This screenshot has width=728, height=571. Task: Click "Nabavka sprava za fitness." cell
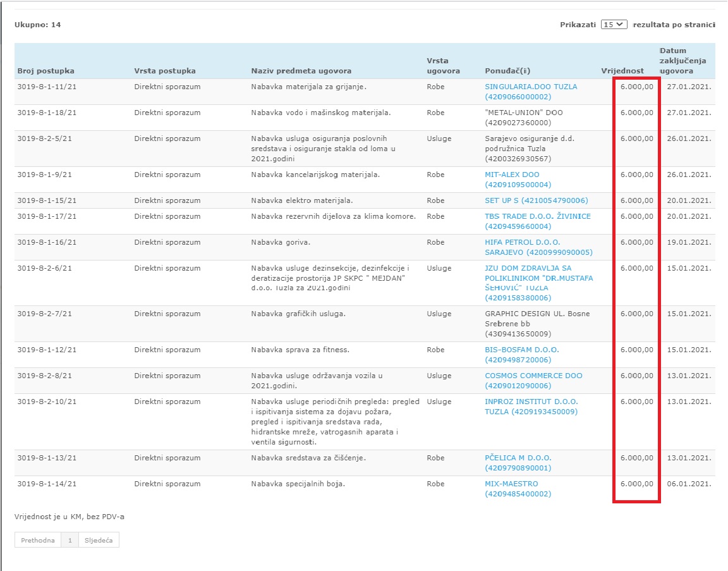click(300, 350)
